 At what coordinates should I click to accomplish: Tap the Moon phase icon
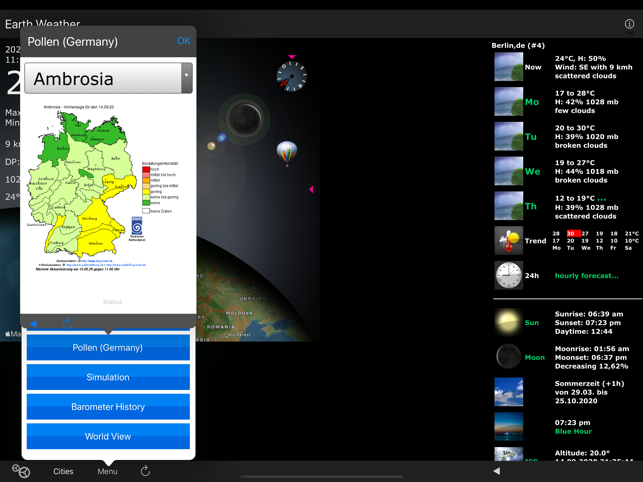coord(508,357)
